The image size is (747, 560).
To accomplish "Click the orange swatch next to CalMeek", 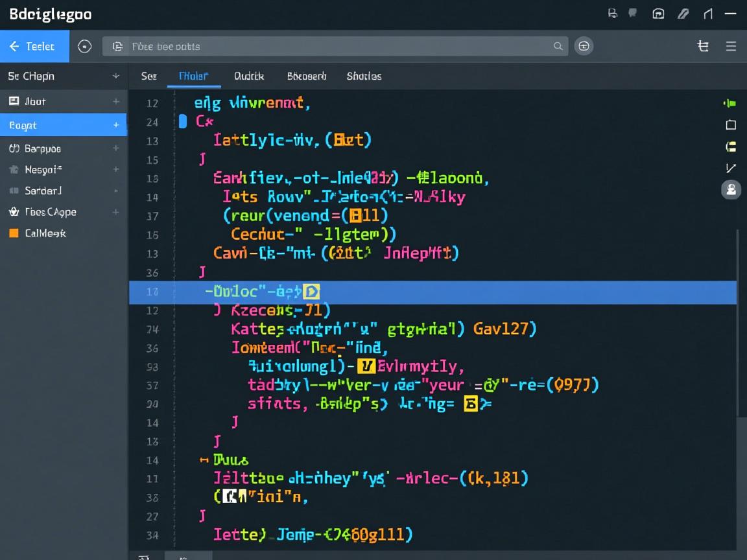I will tap(14, 233).
